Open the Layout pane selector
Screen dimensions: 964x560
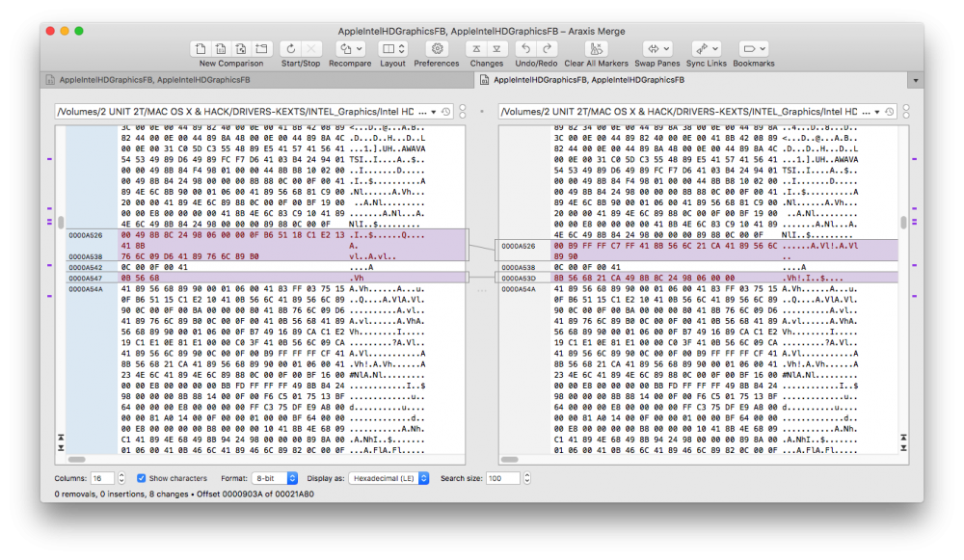pyautogui.click(x=393, y=48)
